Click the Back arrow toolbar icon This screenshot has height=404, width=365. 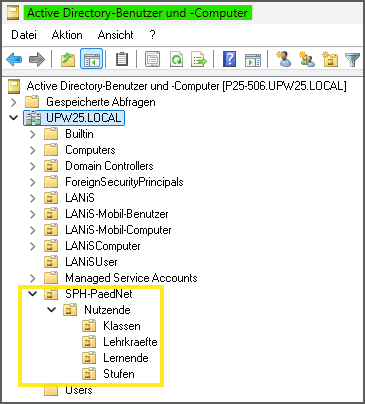pos(14,60)
